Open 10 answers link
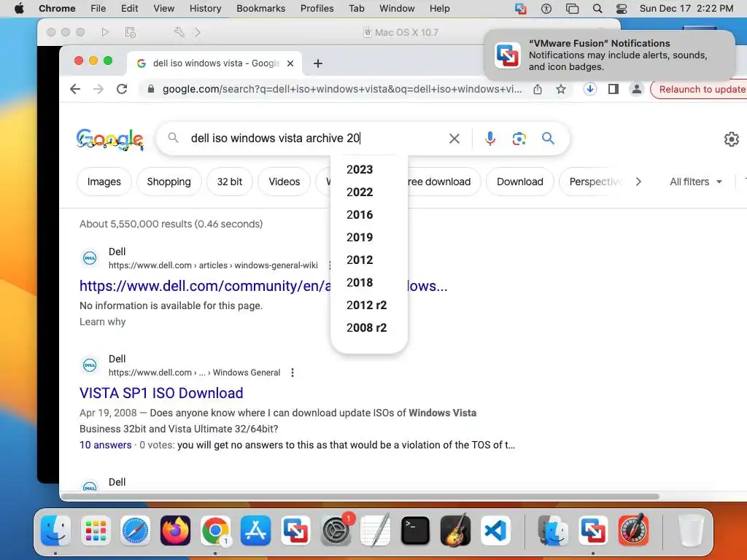This screenshot has height=560, width=747. click(105, 446)
